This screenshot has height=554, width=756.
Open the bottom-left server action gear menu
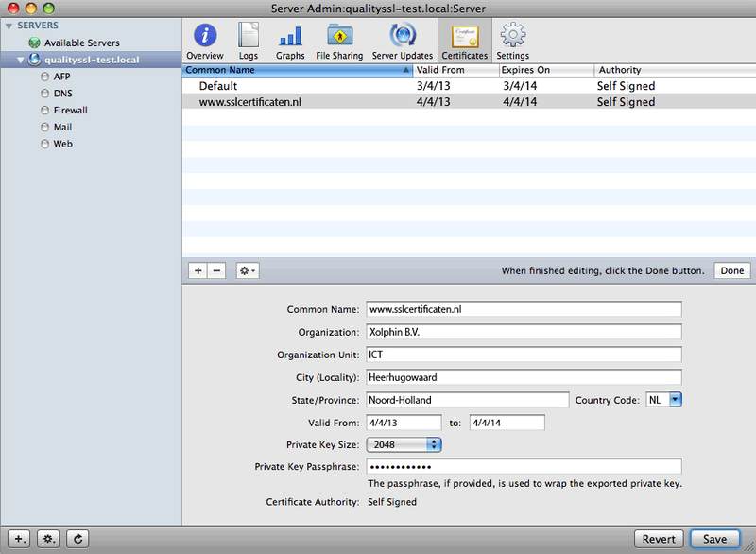click(48, 539)
